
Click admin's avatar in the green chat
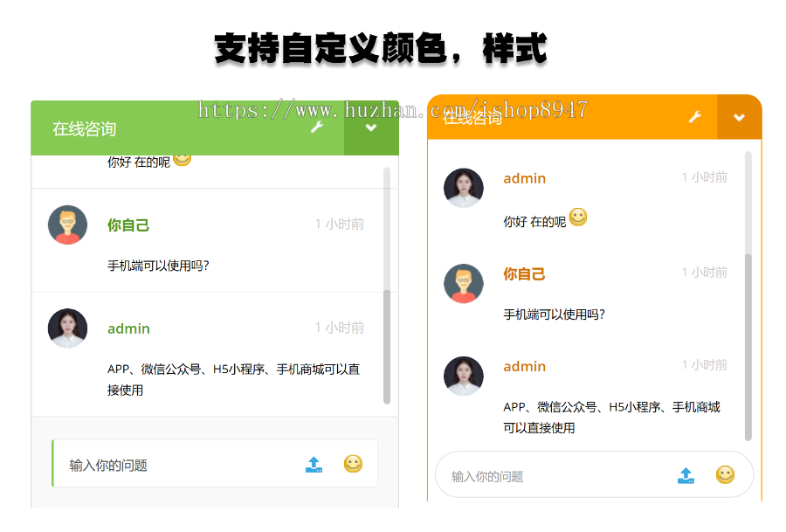pyautogui.click(x=68, y=328)
